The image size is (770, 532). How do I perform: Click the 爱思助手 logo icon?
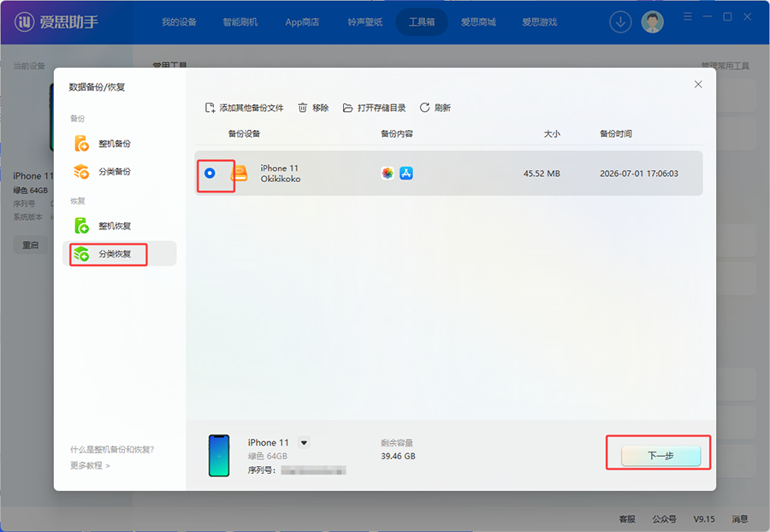click(24, 22)
